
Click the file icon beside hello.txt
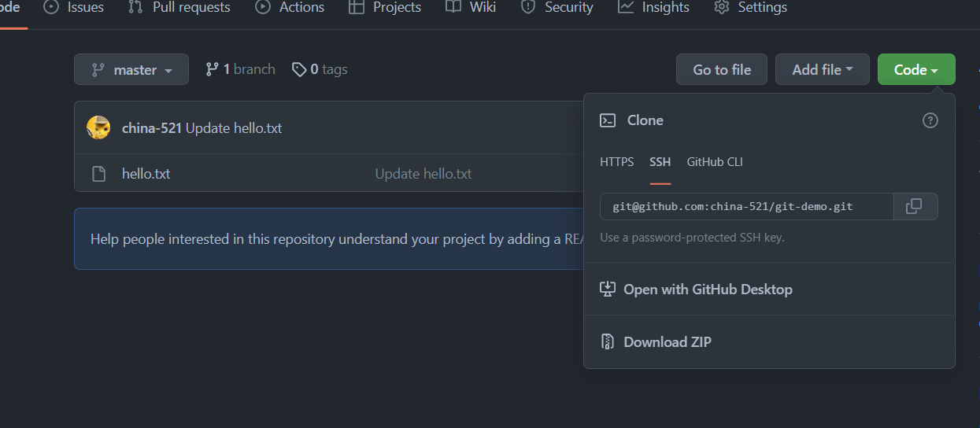click(98, 174)
